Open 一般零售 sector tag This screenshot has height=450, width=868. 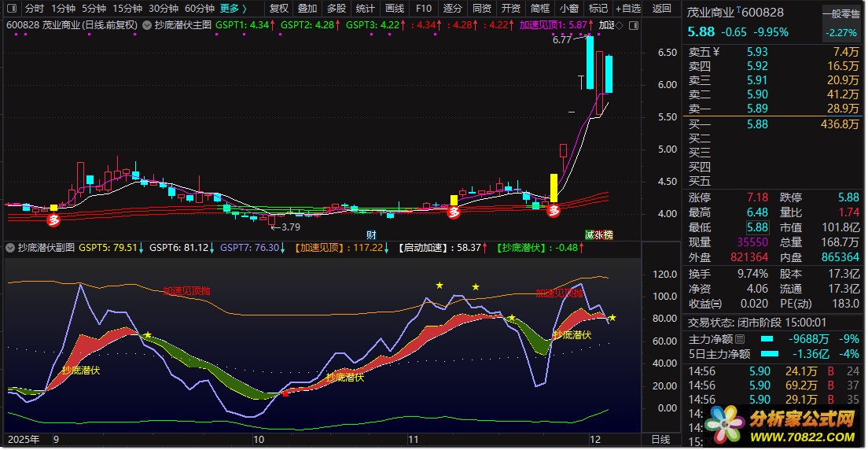coord(840,16)
